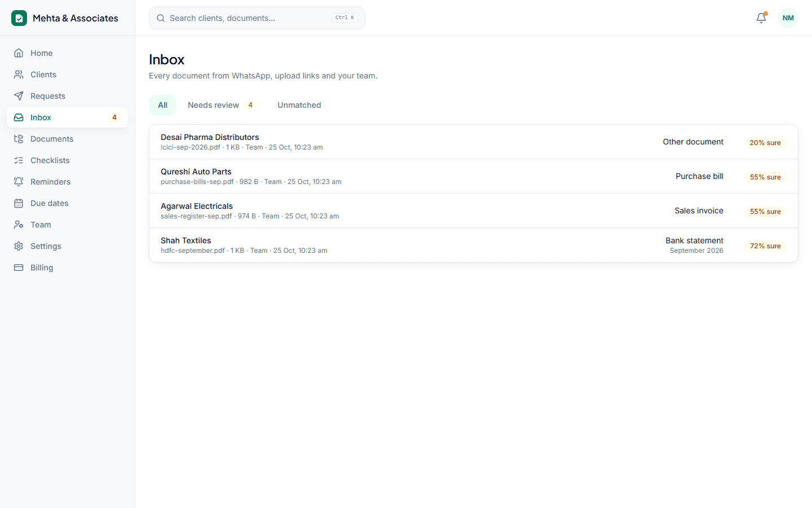This screenshot has width=812, height=508.
Task: Switch to the All tab
Action: pyautogui.click(x=163, y=105)
